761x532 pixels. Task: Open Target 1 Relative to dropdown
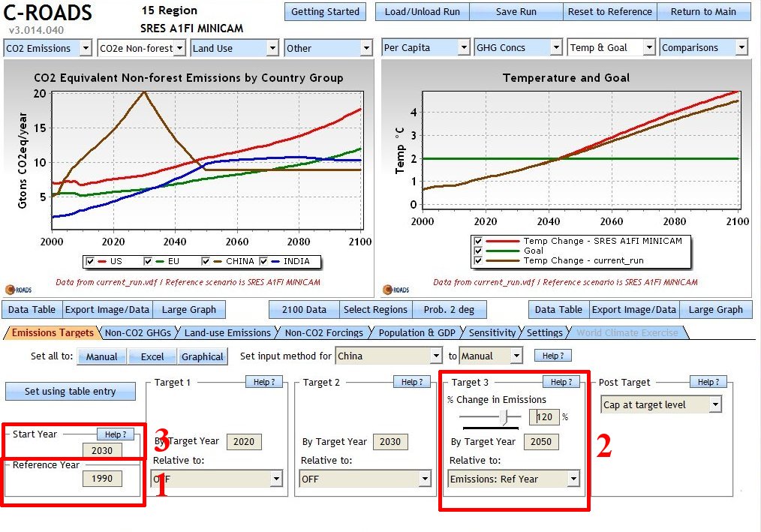click(x=216, y=479)
